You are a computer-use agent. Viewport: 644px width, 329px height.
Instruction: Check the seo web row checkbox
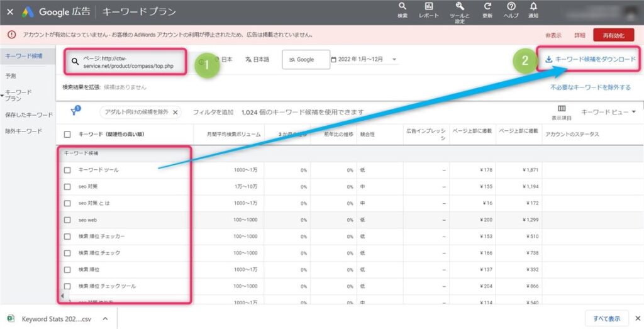(x=68, y=220)
